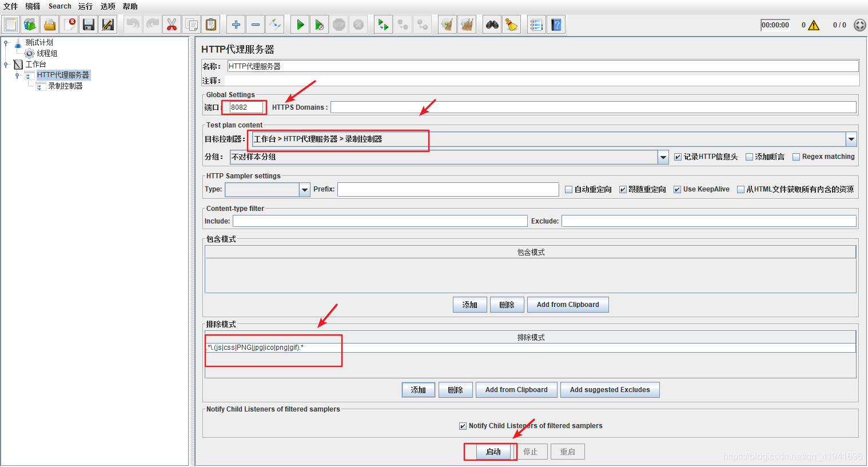Click 添加 under 包含模式
This screenshot has height=467, width=868.
[470, 305]
